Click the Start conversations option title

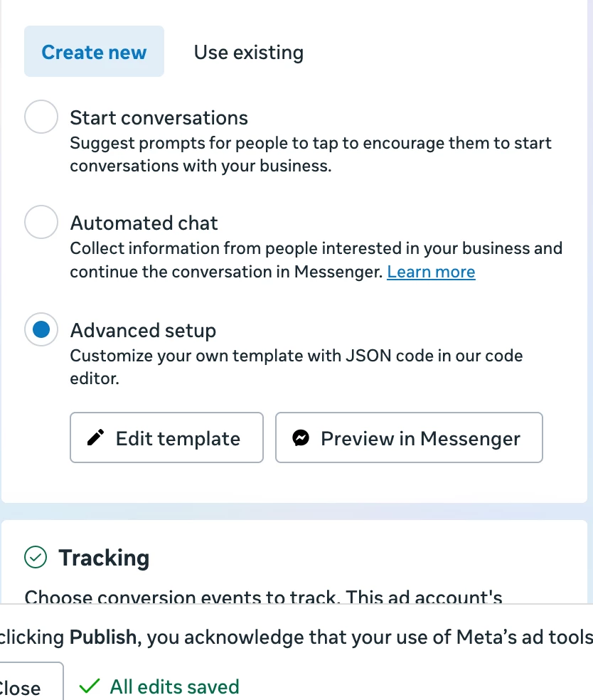(159, 117)
